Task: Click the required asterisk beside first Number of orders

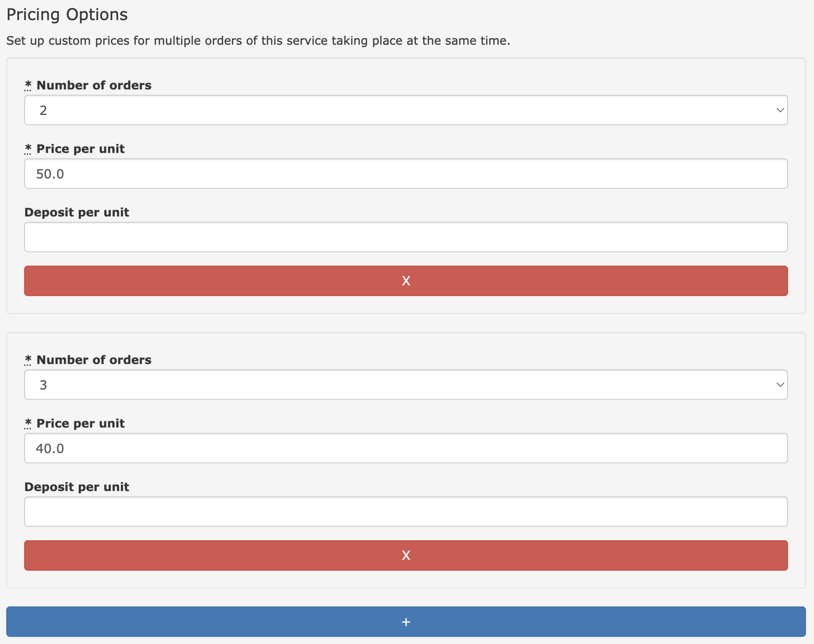Action: 28,85
